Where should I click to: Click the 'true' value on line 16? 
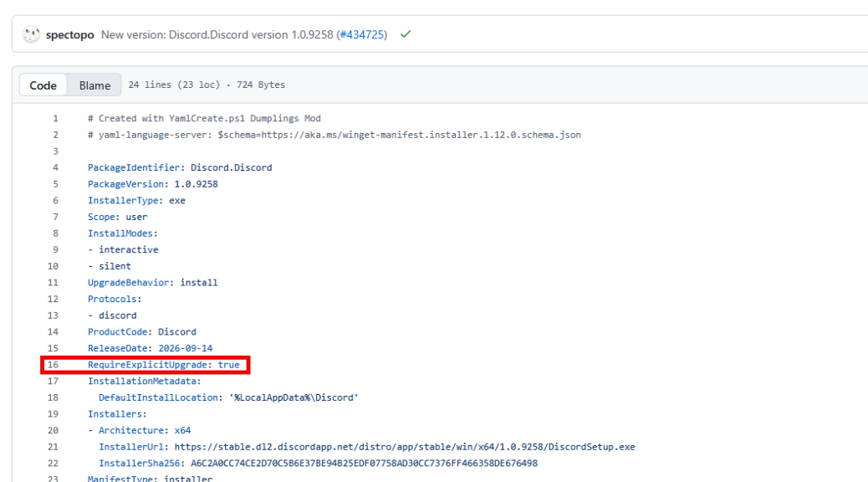point(228,365)
